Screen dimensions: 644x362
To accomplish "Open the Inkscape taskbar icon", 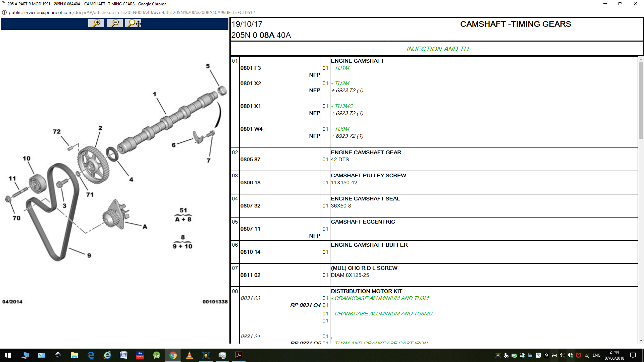I will (58, 355).
